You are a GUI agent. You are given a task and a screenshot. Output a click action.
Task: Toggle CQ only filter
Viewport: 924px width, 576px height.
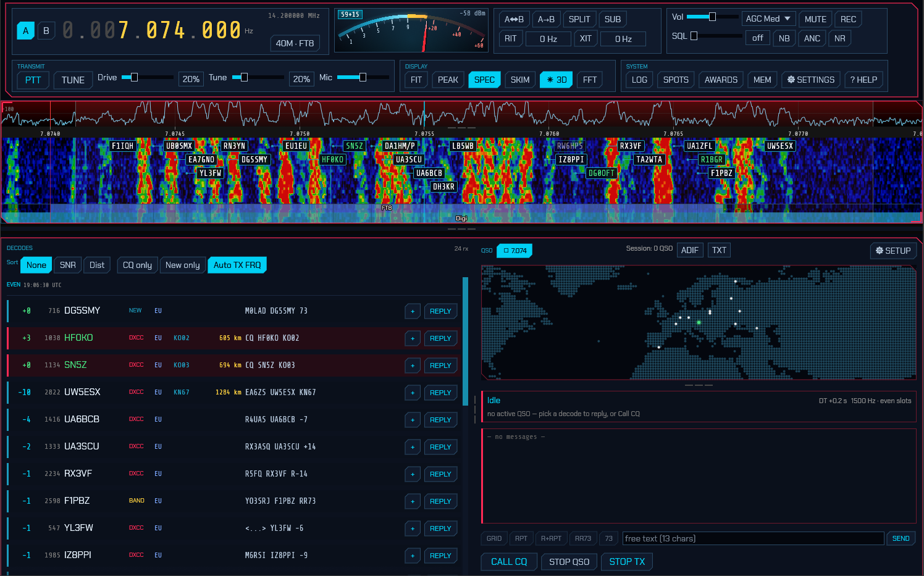137,265
